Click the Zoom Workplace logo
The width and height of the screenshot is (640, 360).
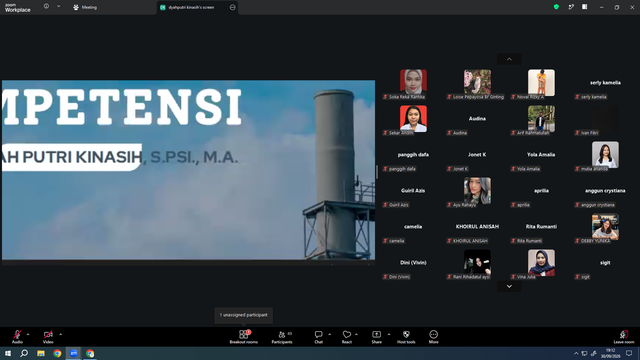point(18,8)
